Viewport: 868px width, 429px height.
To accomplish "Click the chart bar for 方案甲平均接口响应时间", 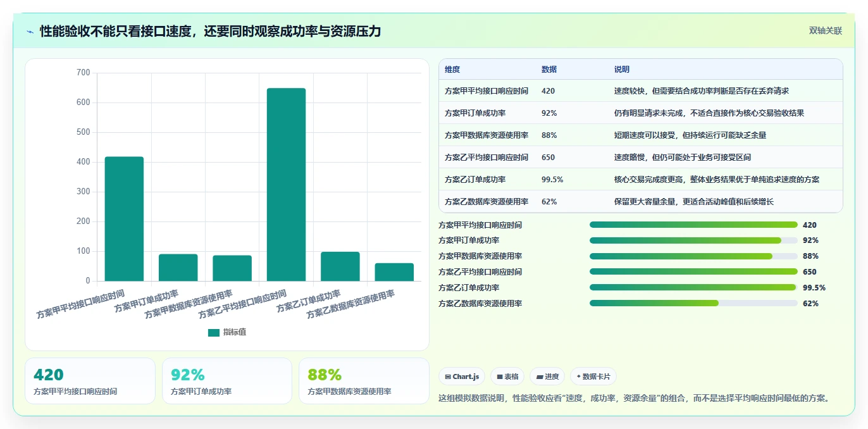I will 124,219.
